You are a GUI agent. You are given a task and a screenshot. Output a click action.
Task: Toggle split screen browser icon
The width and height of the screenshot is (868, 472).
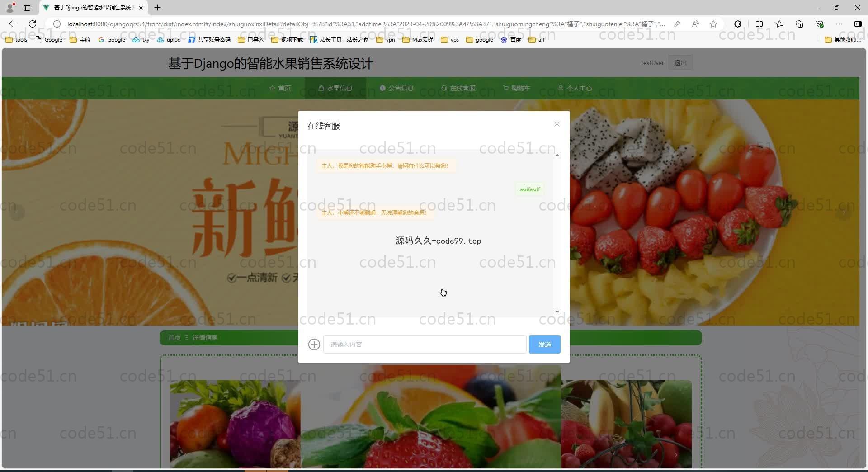(x=759, y=24)
